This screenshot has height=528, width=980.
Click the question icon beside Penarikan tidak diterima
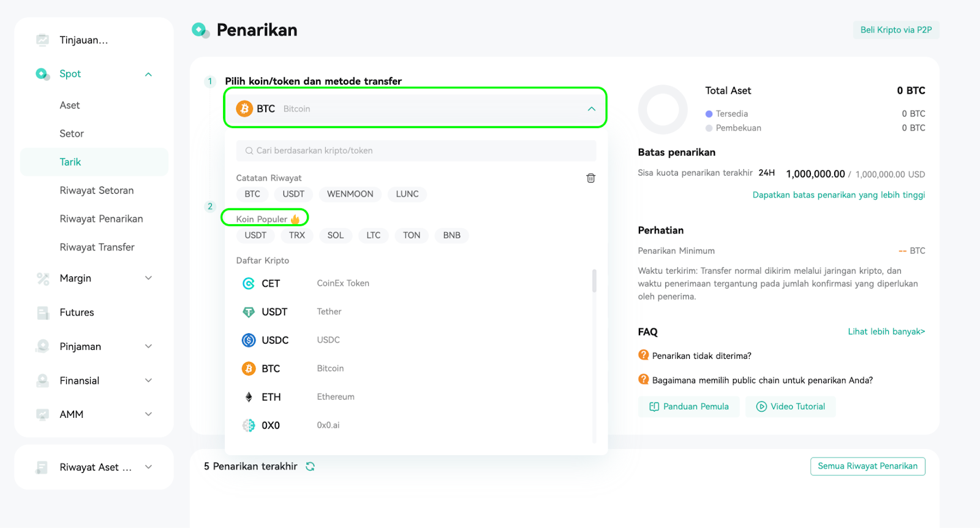(644, 355)
